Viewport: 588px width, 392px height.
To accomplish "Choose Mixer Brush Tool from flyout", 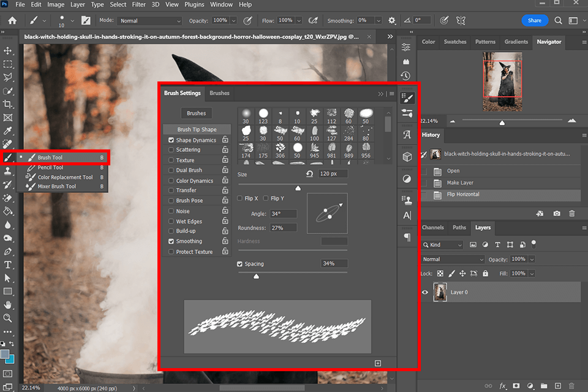I will [56, 186].
